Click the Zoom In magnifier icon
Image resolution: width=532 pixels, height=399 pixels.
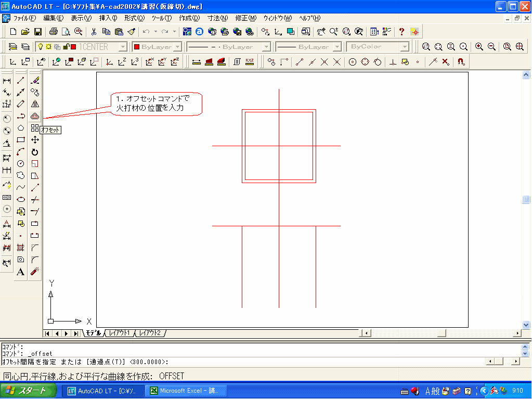point(479,47)
